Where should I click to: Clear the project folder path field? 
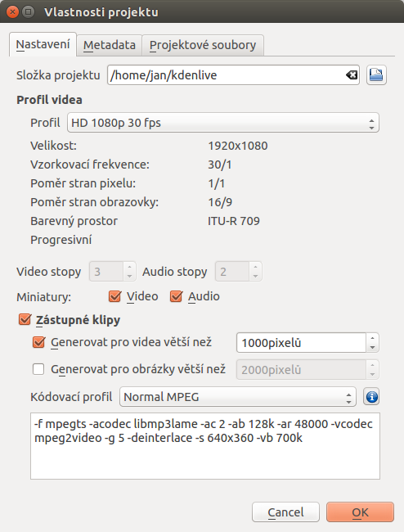point(352,75)
